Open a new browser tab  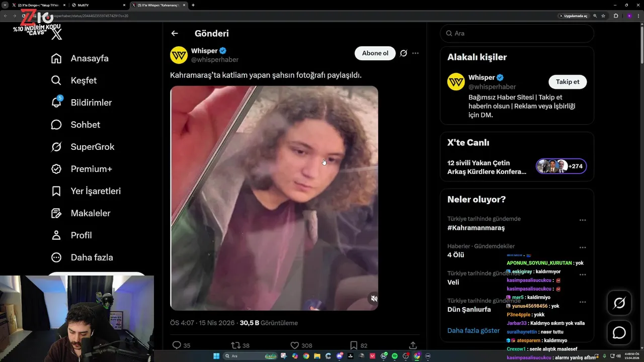pyautogui.click(x=193, y=5)
